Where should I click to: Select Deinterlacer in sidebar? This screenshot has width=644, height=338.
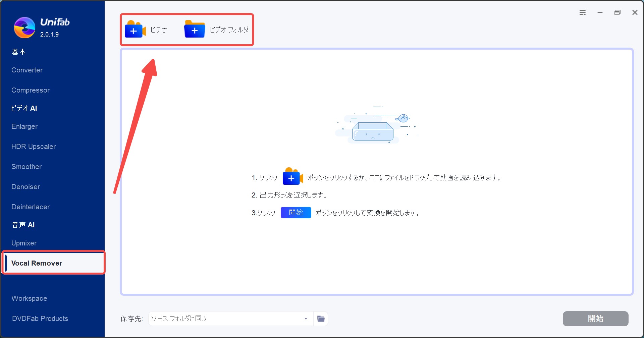[31, 207]
